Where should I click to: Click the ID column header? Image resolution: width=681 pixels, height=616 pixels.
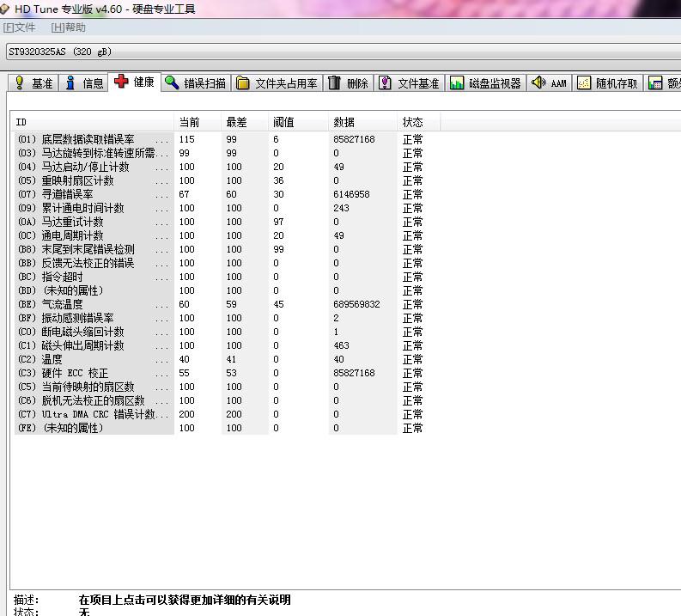(94, 122)
